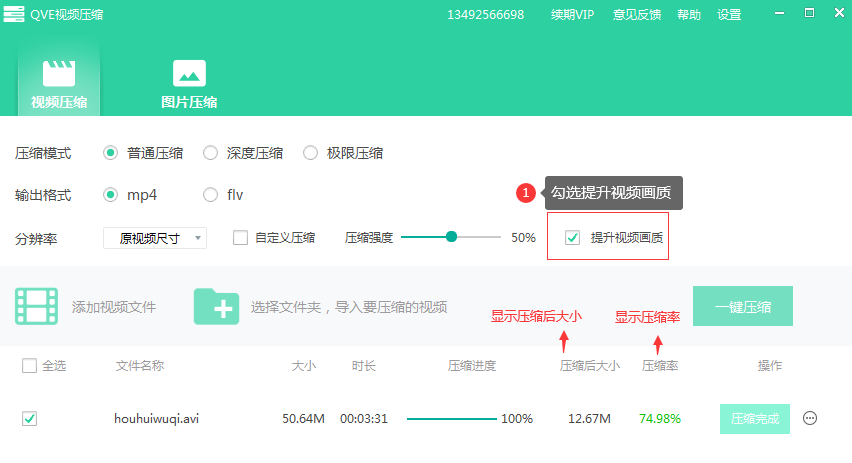This screenshot has width=852, height=463.
Task: Choose flv output format
Action: [211, 194]
